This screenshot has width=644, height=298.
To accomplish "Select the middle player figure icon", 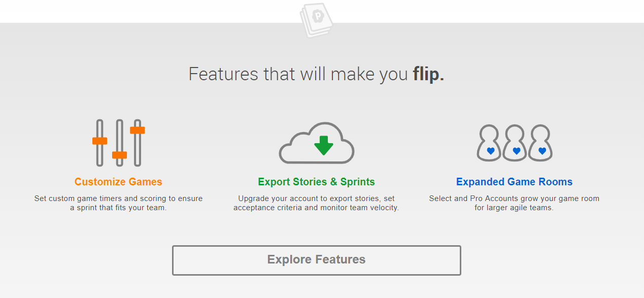I will 516,143.
